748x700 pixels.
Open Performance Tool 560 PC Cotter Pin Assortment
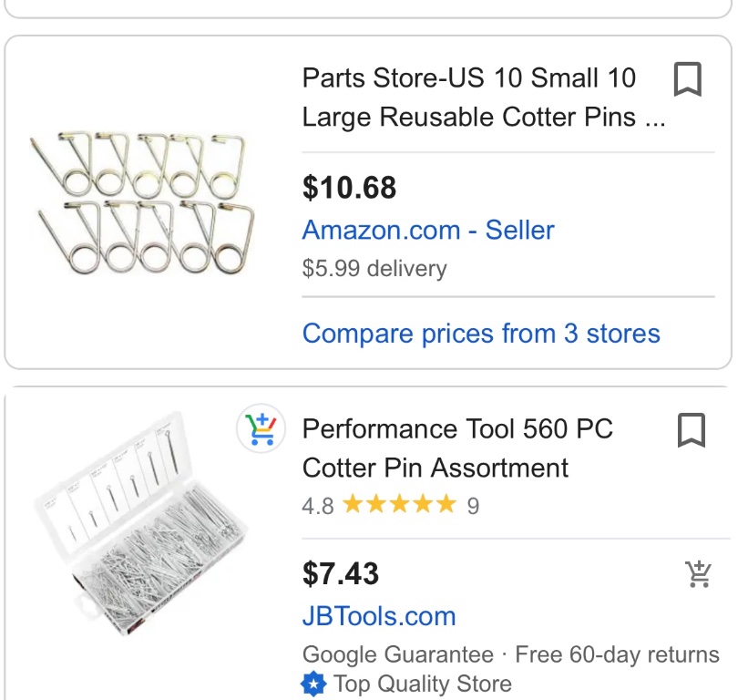tap(457, 448)
